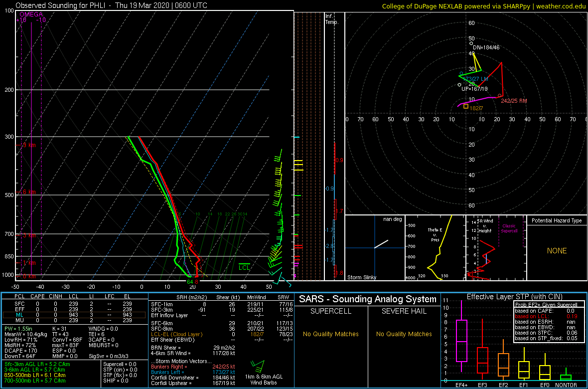Click the Corfidi Upshear vector line

pos(193,383)
